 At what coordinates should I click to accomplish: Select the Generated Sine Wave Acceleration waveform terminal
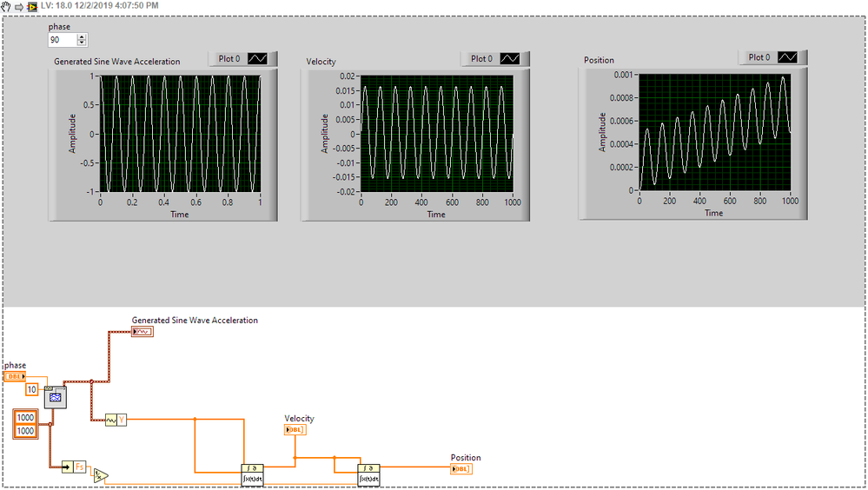(x=142, y=332)
